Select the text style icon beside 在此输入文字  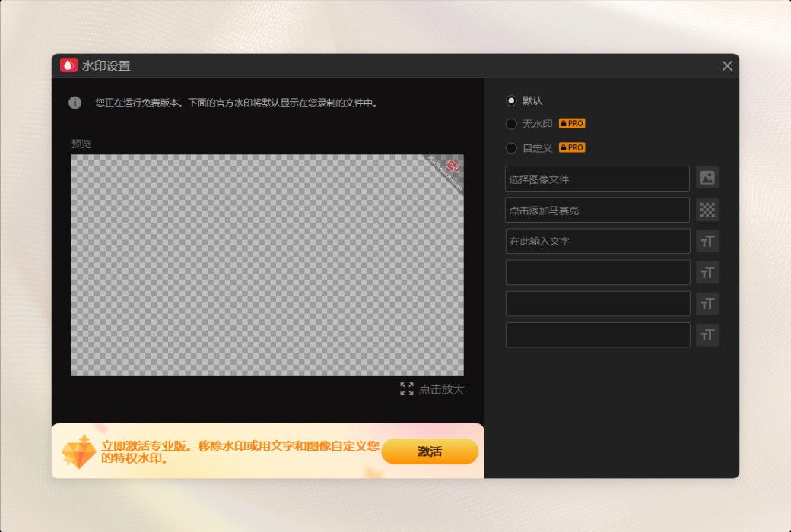click(x=707, y=240)
